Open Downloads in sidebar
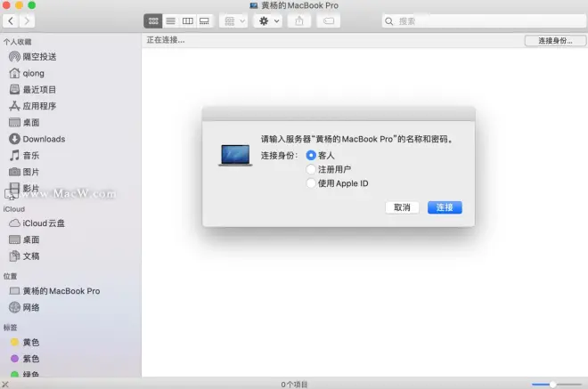The image size is (588, 389). [37, 139]
